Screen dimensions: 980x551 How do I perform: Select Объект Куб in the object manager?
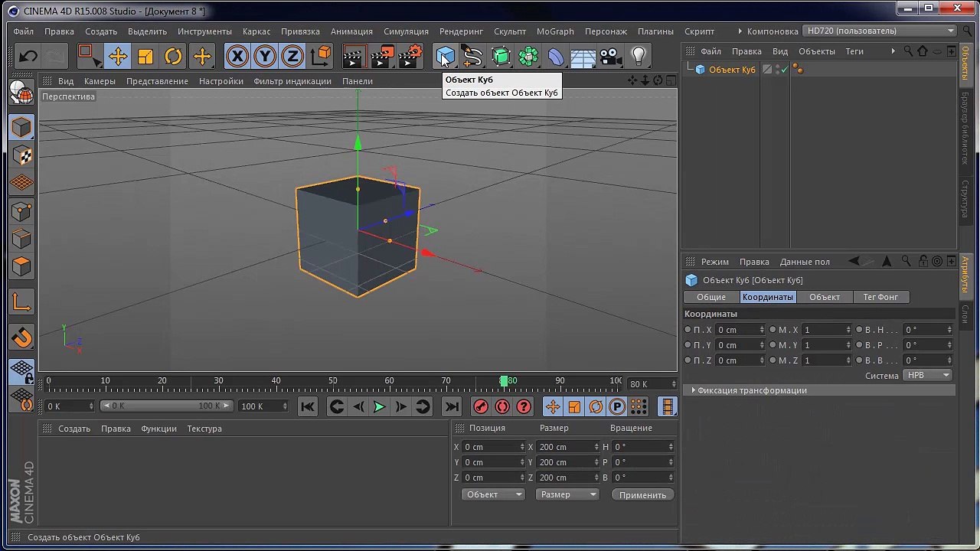click(732, 70)
